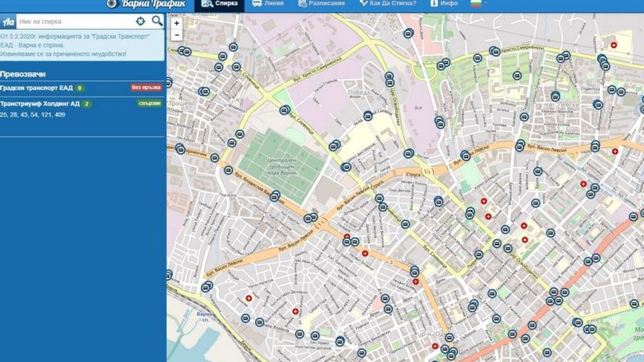
Task: Open the Спирка tab
Action: [x=219, y=4]
